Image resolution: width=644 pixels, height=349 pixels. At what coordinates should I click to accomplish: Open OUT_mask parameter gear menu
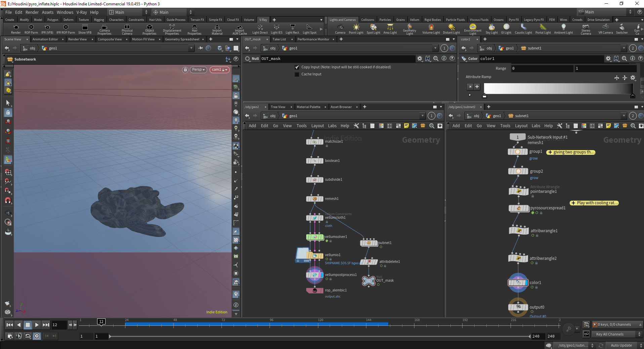[x=420, y=59]
